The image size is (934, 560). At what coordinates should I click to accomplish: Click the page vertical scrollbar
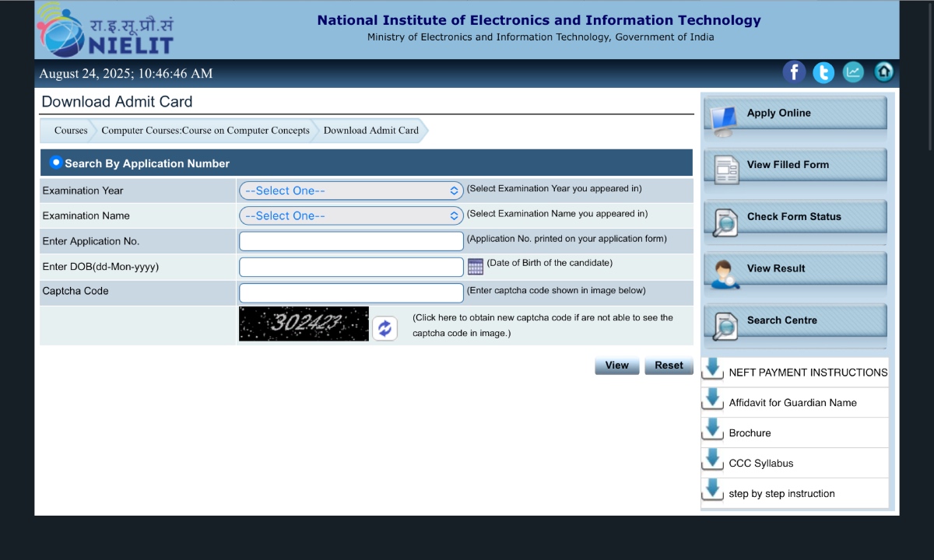pos(930,78)
